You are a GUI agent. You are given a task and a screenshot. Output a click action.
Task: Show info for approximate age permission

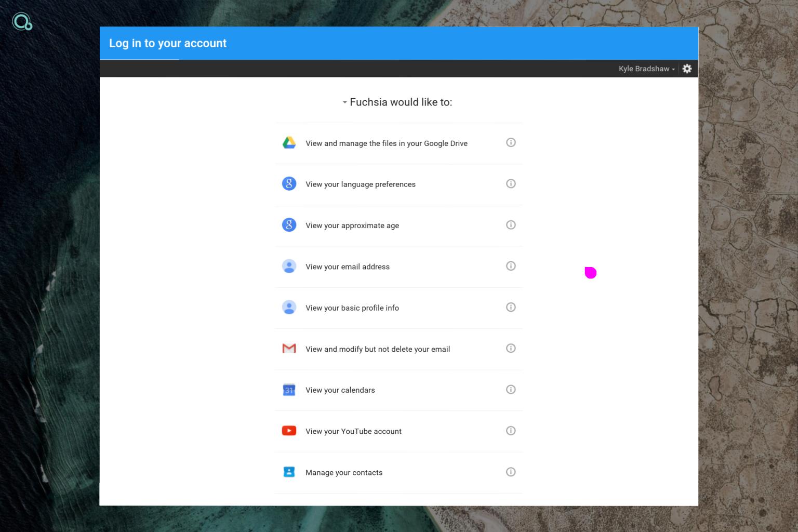coord(511,225)
